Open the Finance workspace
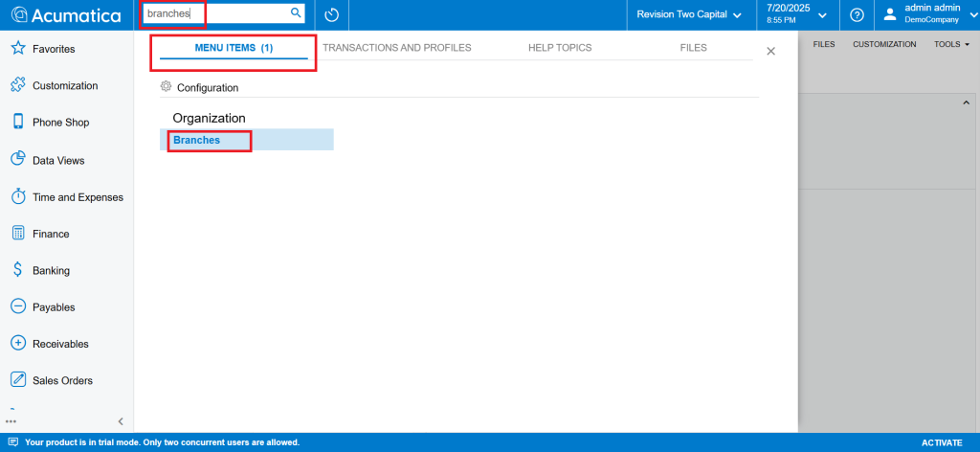980x452 pixels. [x=51, y=234]
